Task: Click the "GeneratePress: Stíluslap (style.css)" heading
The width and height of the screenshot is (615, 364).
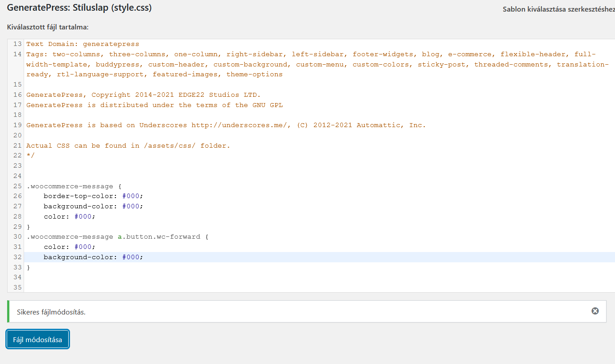Action: [79, 8]
